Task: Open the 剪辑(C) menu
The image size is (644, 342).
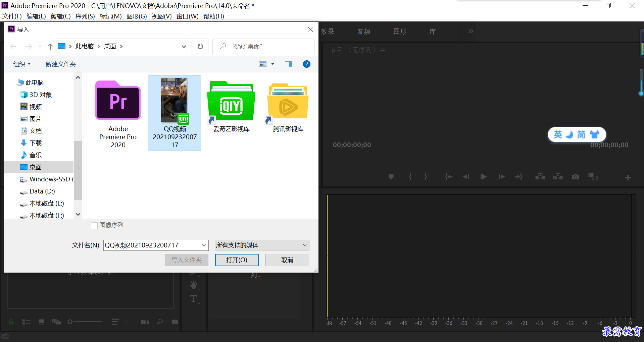Action: pos(60,16)
